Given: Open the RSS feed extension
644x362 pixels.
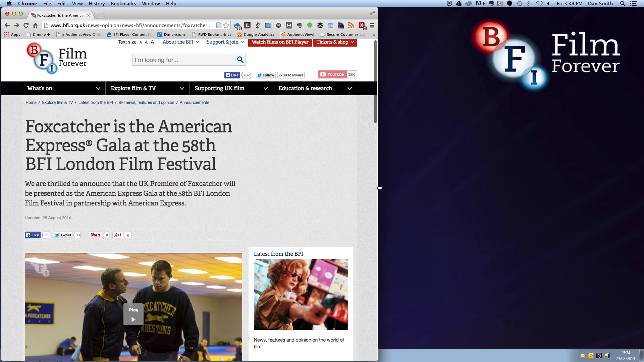Looking at the screenshot, I should pos(351,25).
